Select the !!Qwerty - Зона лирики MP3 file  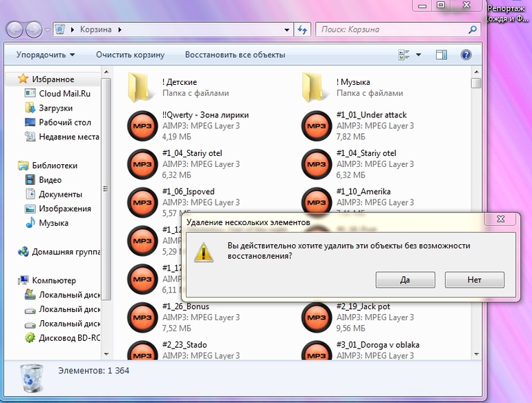click(142, 126)
